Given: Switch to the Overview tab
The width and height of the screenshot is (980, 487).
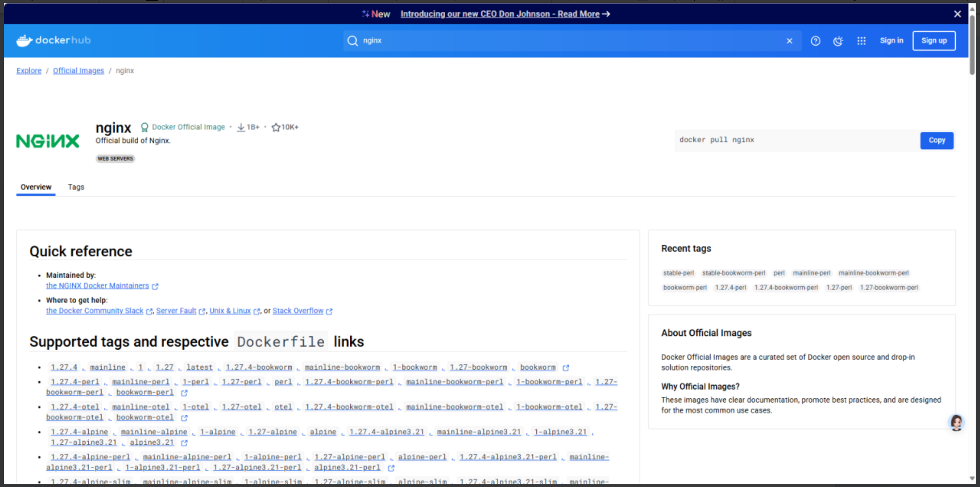Looking at the screenshot, I should [x=36, y=187].
